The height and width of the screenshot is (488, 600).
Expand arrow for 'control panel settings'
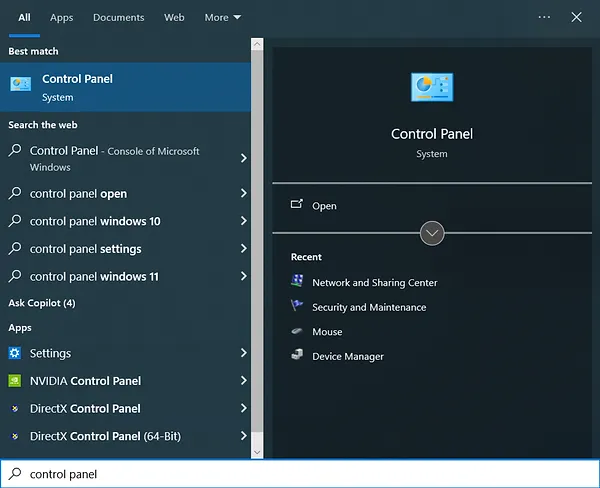click(x=243, y=248)
